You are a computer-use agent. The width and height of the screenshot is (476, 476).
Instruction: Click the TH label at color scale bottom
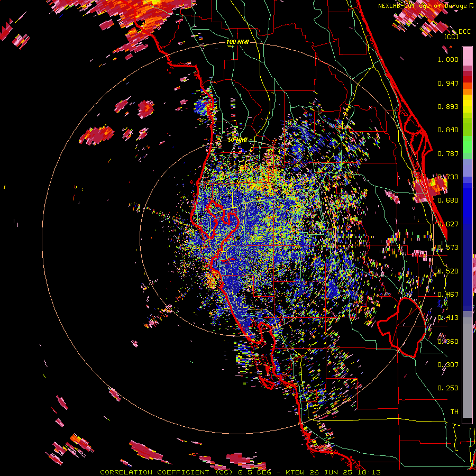(x=454, y=411)
